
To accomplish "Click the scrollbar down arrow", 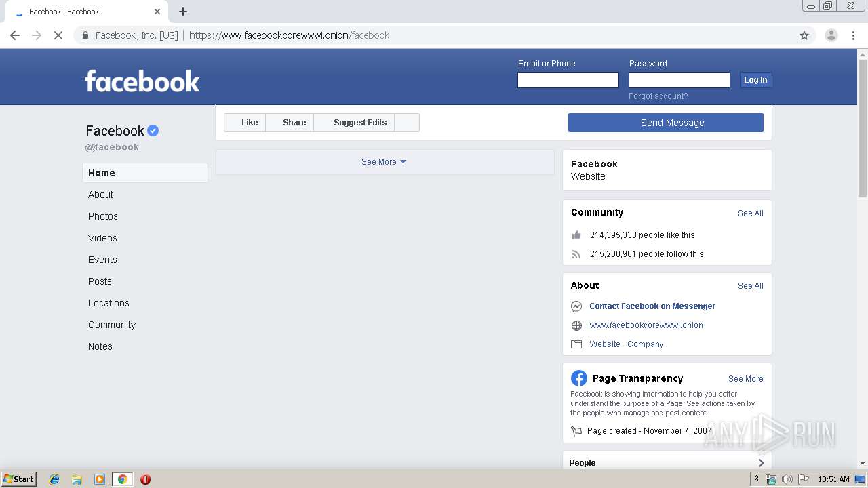I will (x=863, y=463).
